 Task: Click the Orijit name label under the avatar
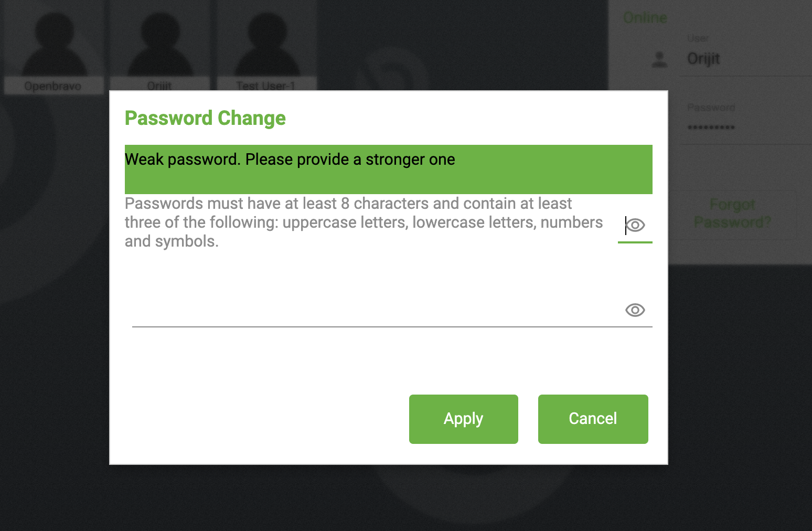159,86
